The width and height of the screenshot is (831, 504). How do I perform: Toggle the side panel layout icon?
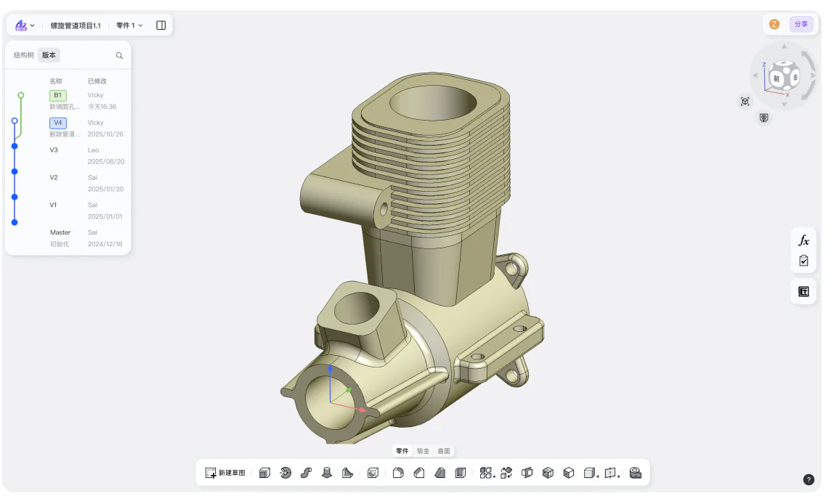161,25
